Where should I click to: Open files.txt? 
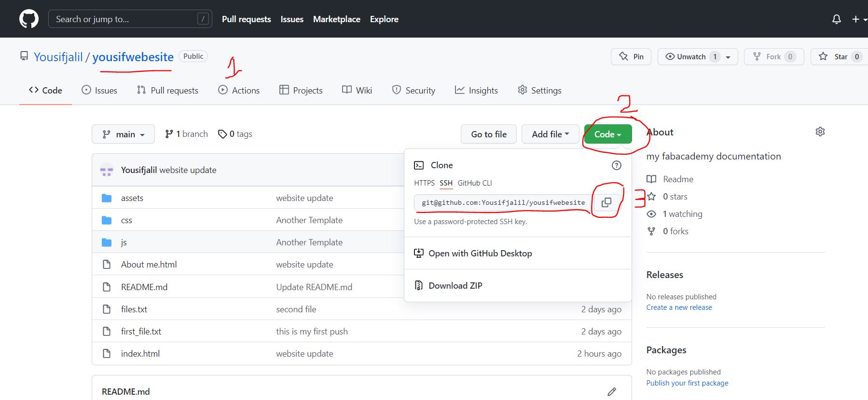(x=134, y=309)
